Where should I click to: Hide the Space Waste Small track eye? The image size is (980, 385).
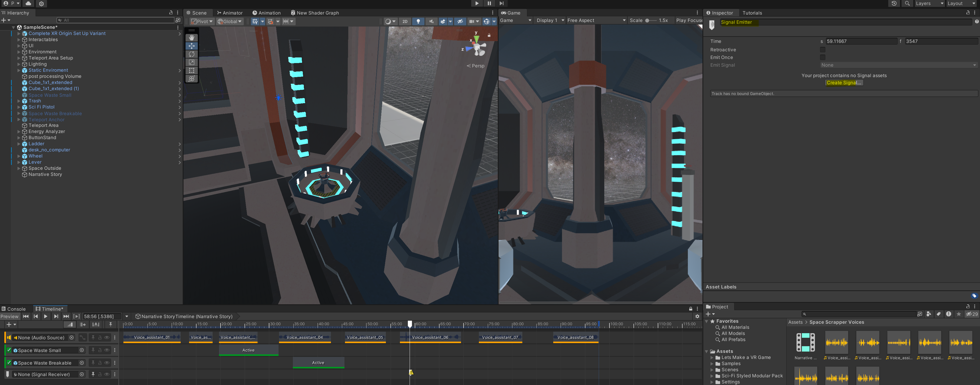(107, 350)
